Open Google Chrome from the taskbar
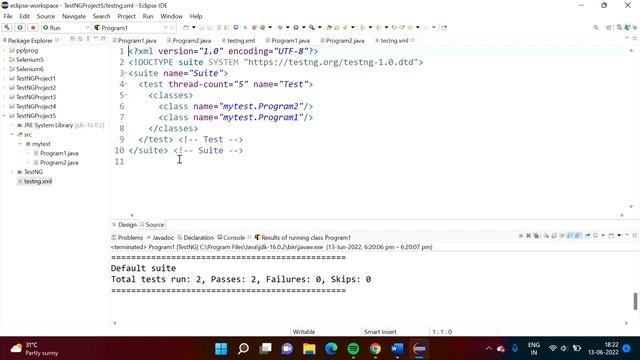The width and height of the screenshot is (640, 360). coord(375,349)
